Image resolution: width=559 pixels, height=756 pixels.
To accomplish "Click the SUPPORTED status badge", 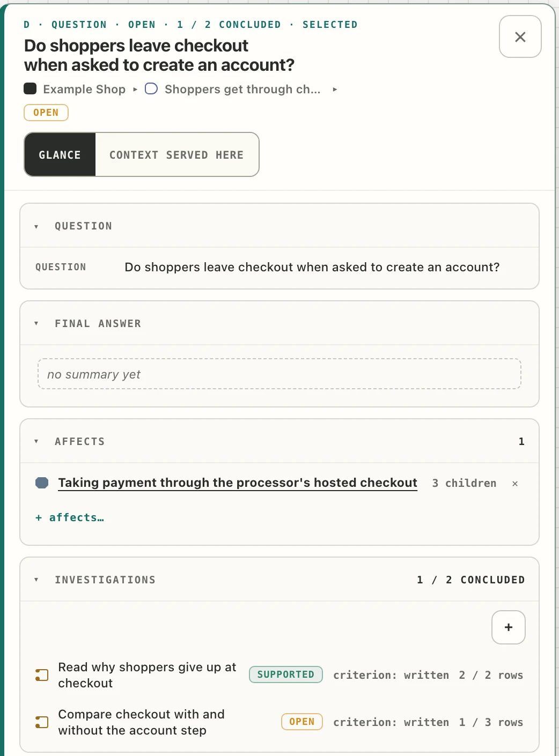I will pyautogui.click(x=286, y=675).
